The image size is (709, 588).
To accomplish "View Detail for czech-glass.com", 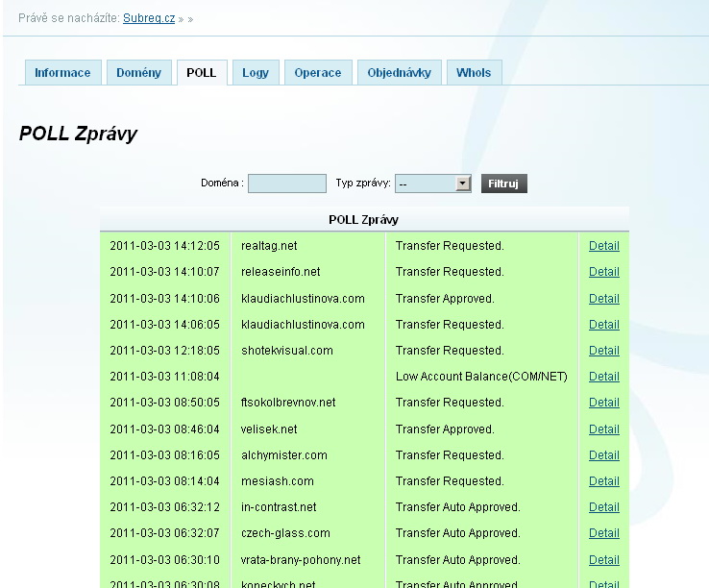I will tap(603, 533).
